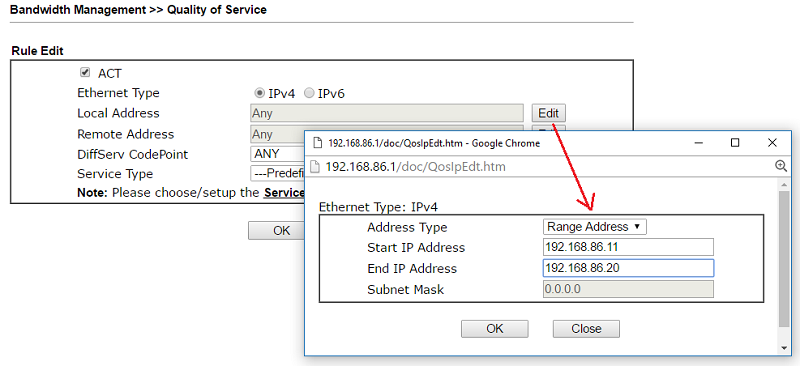This screenshot has height=366, width=800.
Task: Click the page icon in popup address bar
Action: (x=316, y=166)
